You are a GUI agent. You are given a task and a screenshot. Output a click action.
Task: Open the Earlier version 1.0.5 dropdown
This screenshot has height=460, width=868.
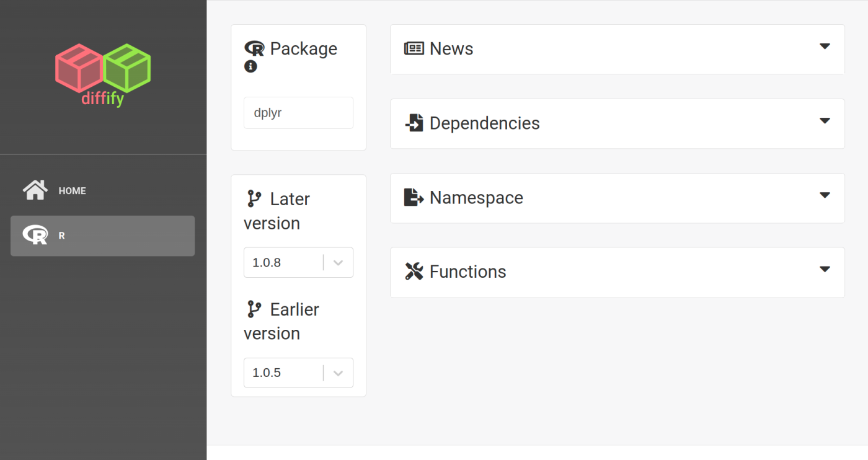pos(298,373)
